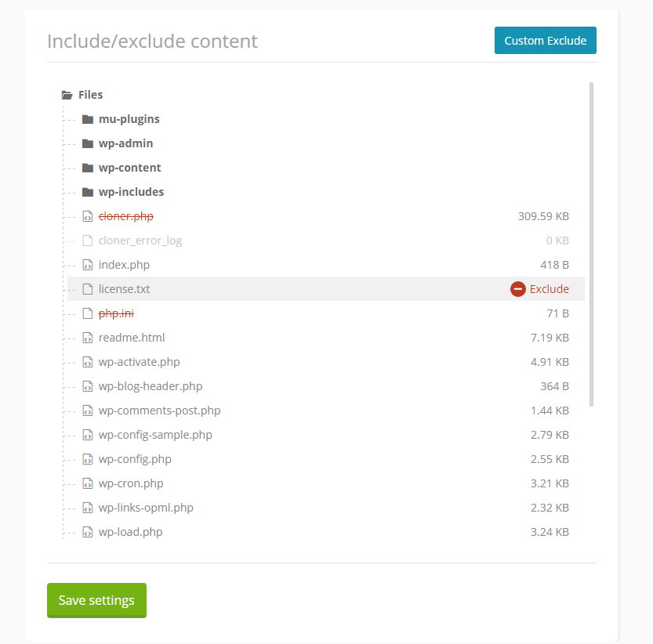Image resolution: width=653 pixels, height=644 pixels.
Task: Select readme.html in the file tree
Action: click(x=132, y=338)
